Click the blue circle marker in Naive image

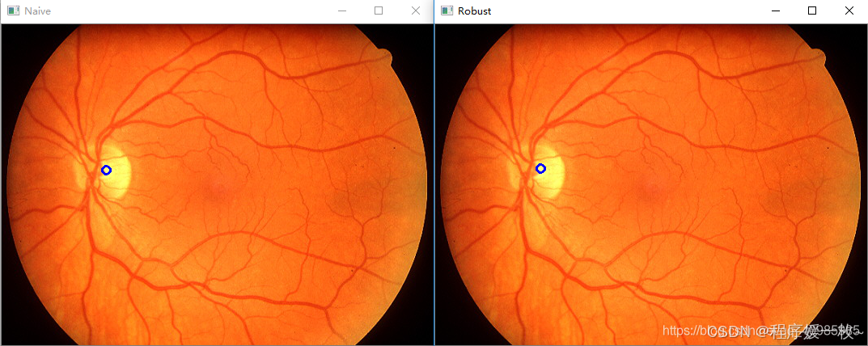click(106, 171)
